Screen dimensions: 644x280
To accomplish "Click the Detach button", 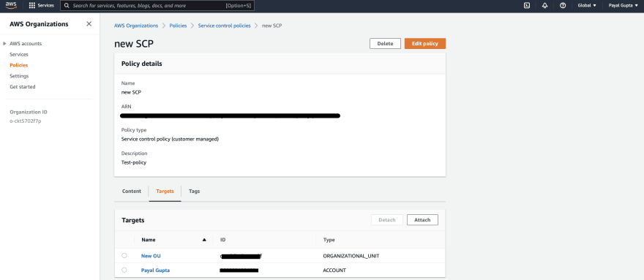I will click(387, 220).
